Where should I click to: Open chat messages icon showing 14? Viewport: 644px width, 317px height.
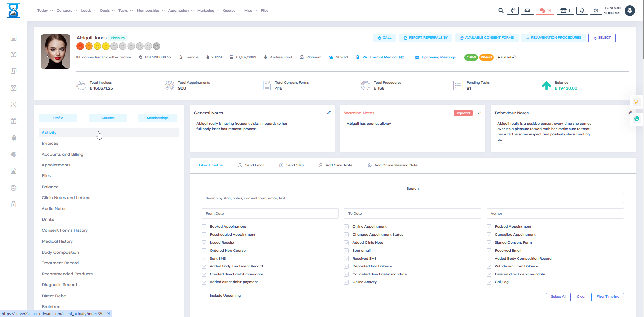tap(545, 11)
